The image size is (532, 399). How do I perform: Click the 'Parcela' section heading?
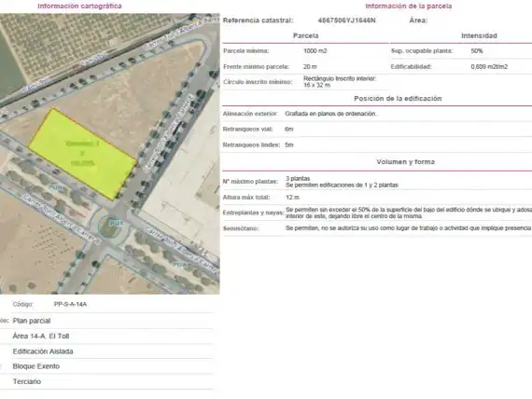(x=306, y=35)
